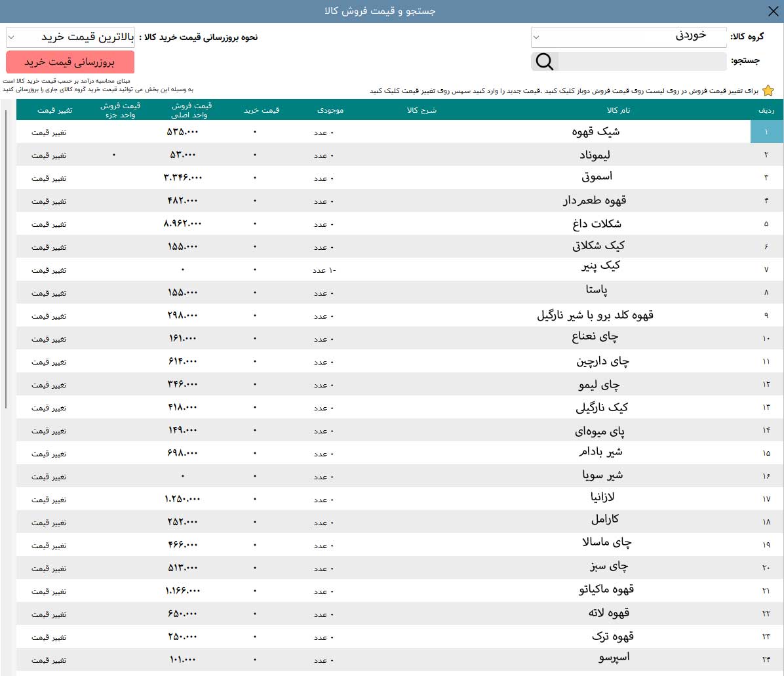Click تغییر قیمت for لازانیا
The height and width of the screenshot is (676, 784).
[49, 500]
